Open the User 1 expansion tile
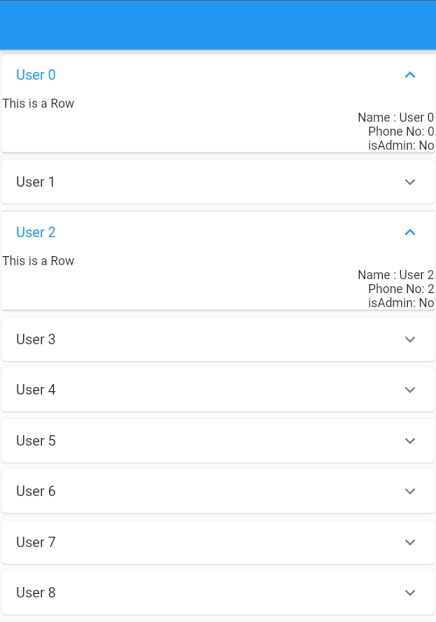This screenshot has width=436, height=622. tap(218, 182)
